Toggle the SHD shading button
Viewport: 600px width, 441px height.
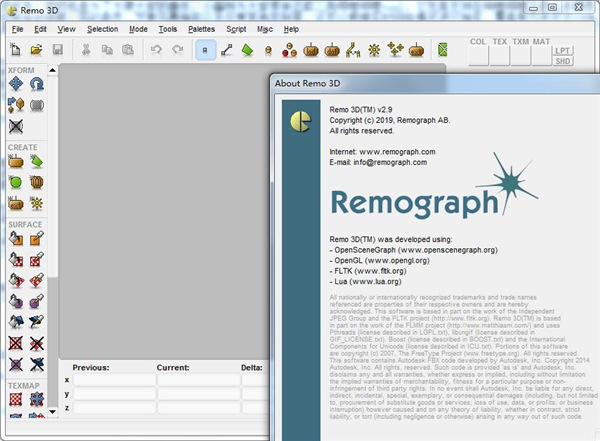(564, 60)
